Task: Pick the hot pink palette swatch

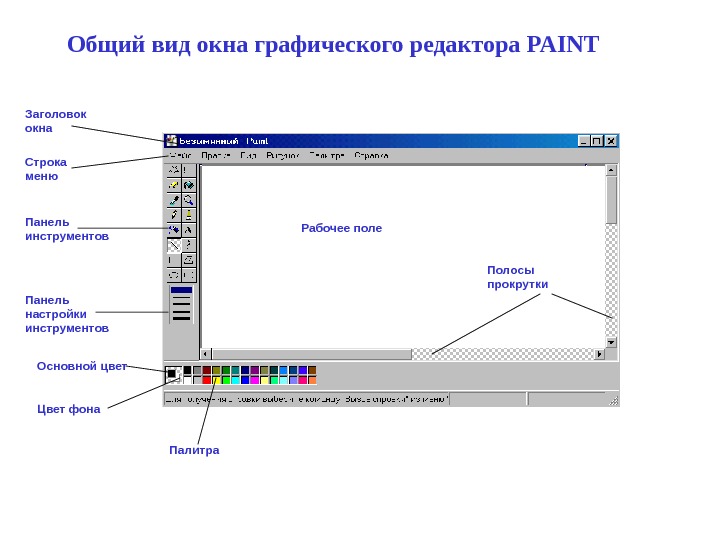Action: pos(303,380)
